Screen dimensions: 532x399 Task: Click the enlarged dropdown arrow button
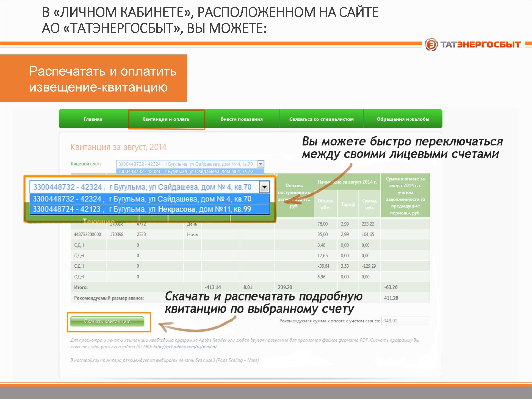[265, 187]
